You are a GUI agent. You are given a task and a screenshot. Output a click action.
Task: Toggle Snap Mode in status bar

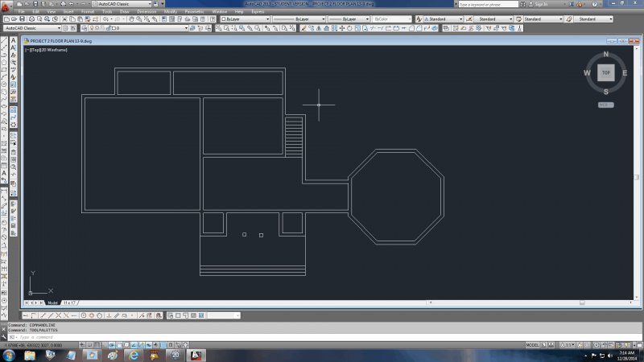click(89, 345)
